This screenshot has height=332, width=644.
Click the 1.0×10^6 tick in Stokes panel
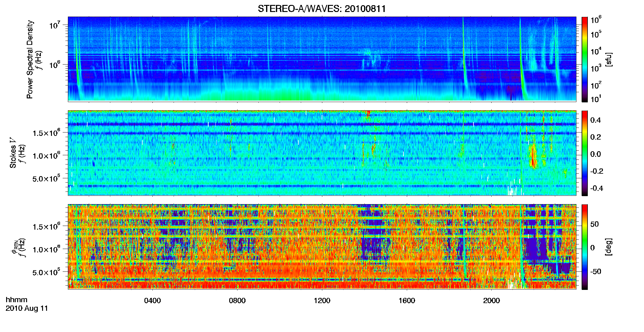(x=46, y=156)
